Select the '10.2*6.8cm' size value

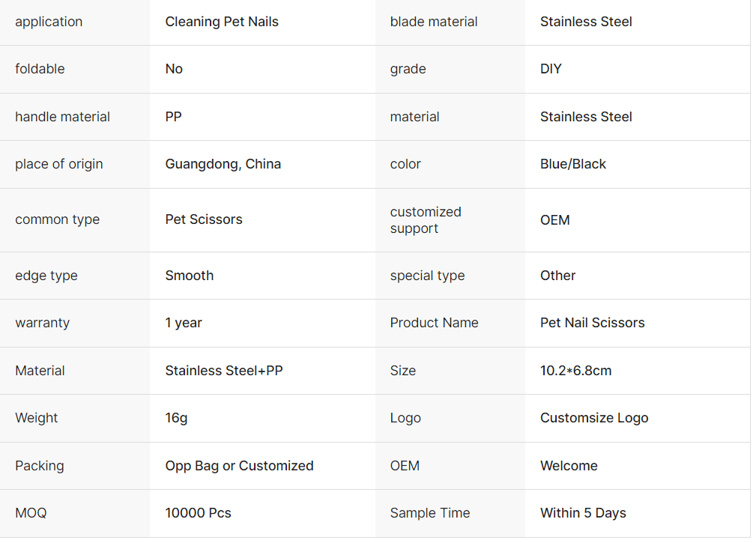pyautogui.click(x=575, y=371)
